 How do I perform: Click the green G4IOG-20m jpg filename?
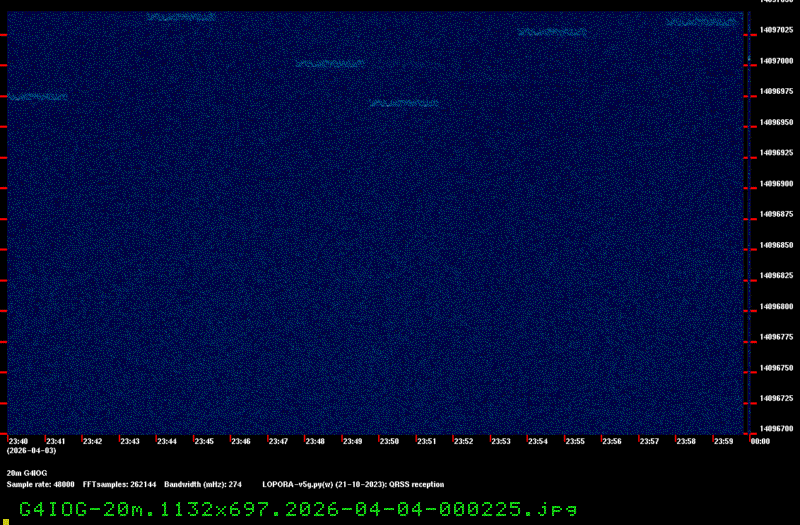coord(298,509)
